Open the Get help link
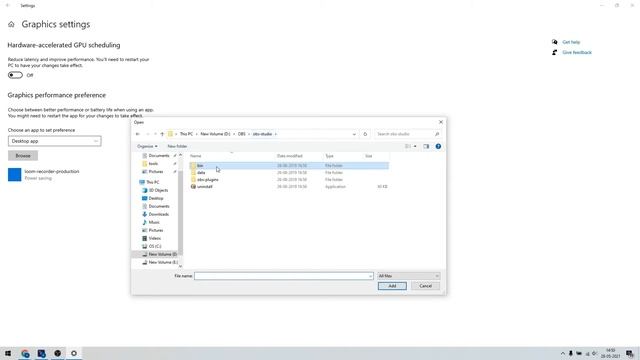 [x=571, y=42]
